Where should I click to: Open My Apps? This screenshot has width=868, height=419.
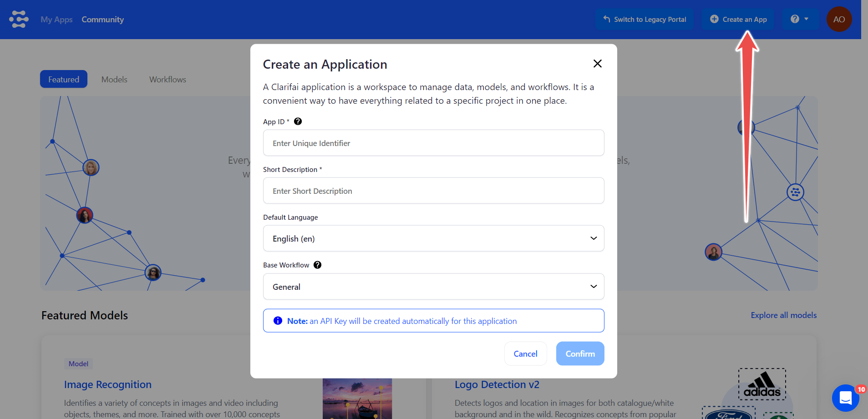56,20
